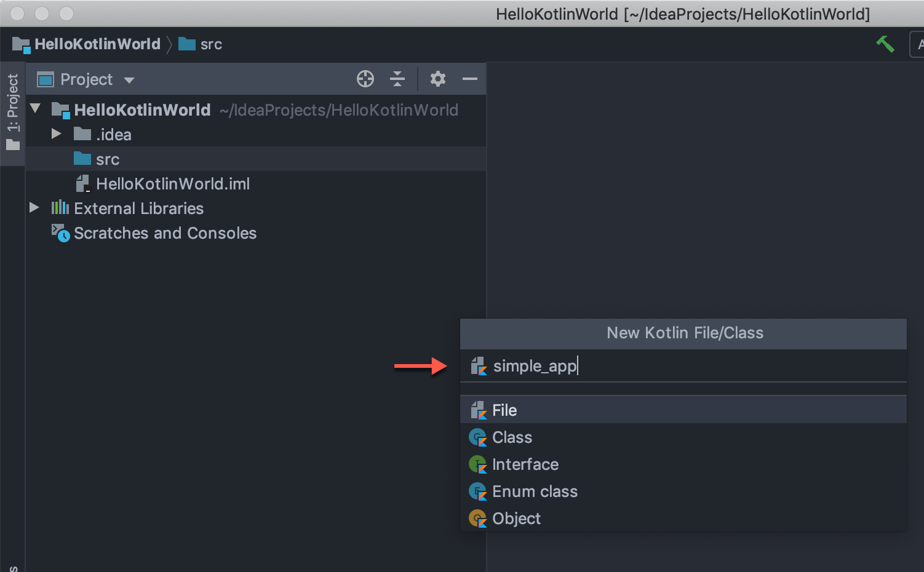The width and height of the screenshot is (924, 572).
Task: Choose the Kotlin Object kind
Action: tap(516, 518)
